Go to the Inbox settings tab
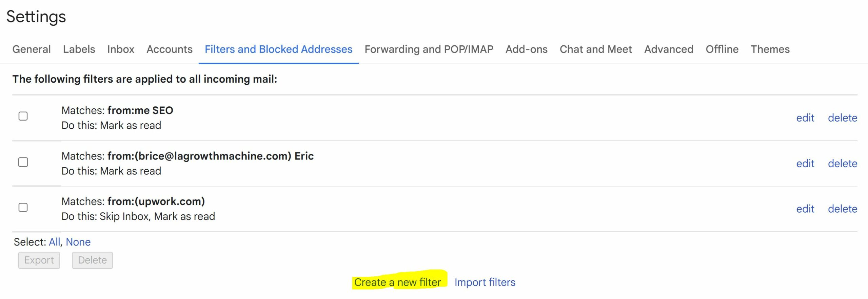The height and width of the screenshot is (299, 868). [121, 49]
